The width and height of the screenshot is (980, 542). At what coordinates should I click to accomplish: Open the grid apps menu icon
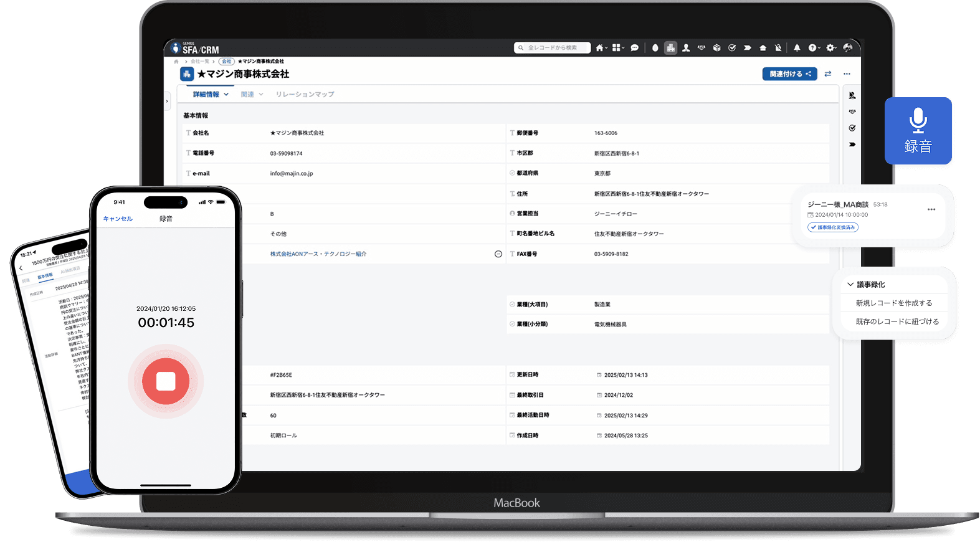tap(616, 48)
